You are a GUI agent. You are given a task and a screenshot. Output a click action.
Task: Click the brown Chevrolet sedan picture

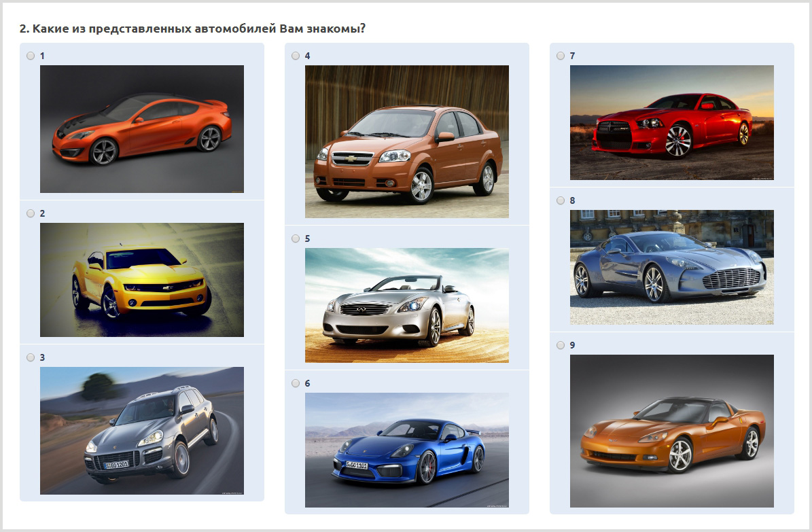407,141
